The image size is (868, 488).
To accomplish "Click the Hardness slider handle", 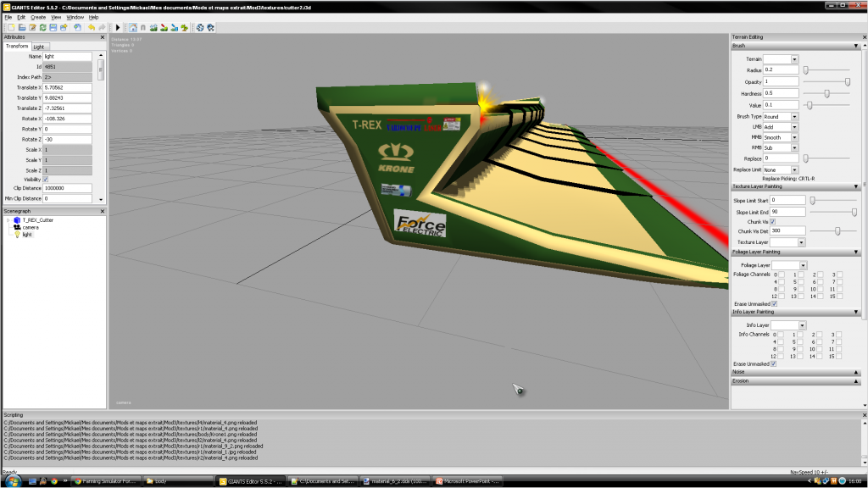I will [826, 93].
